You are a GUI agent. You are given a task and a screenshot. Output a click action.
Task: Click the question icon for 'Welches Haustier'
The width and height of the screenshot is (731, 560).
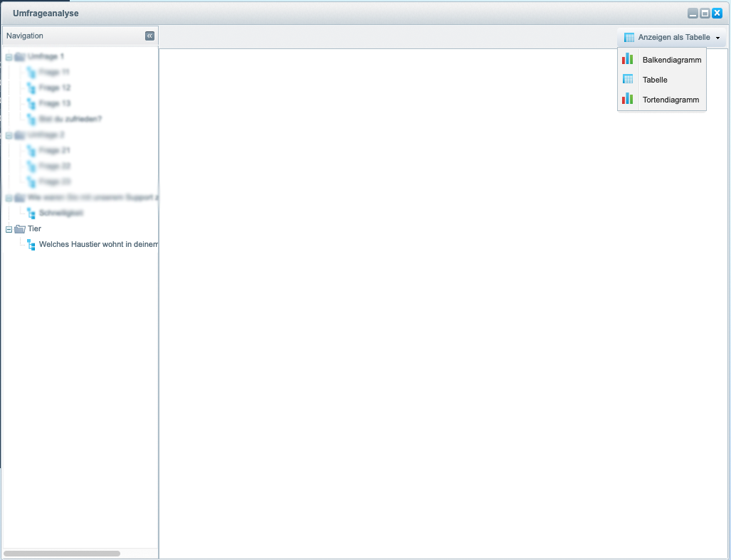[x=31, y=245]
